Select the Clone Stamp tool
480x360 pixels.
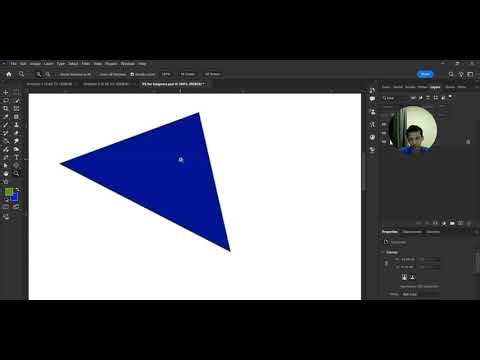pyautogui.click(x=16, y=125)
